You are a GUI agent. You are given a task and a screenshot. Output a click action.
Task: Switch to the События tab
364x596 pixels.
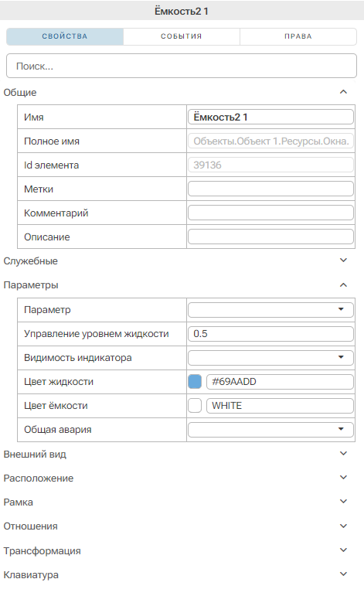[x=182, y=36]
